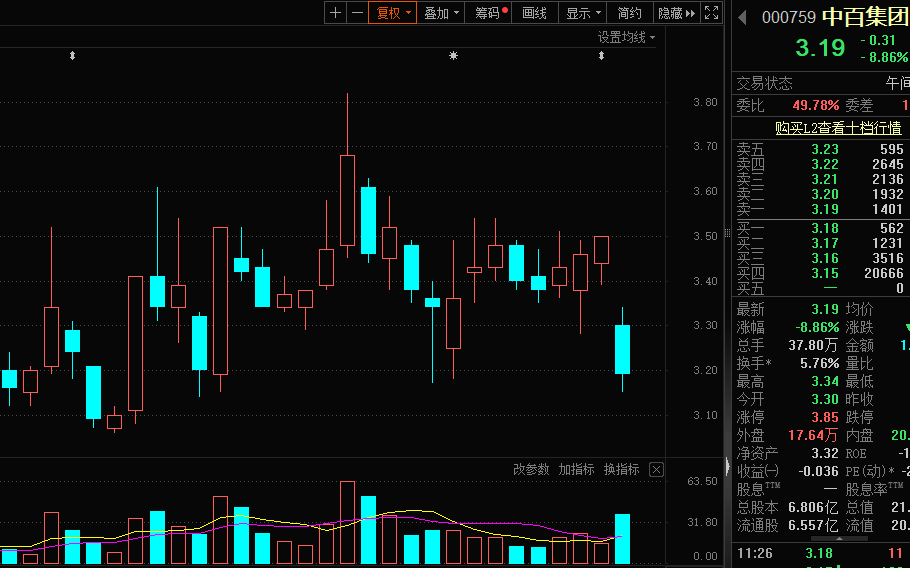Click 总手 value 37.80万
The height and width of the screenshot is (568, 910).
pos(813,346)
